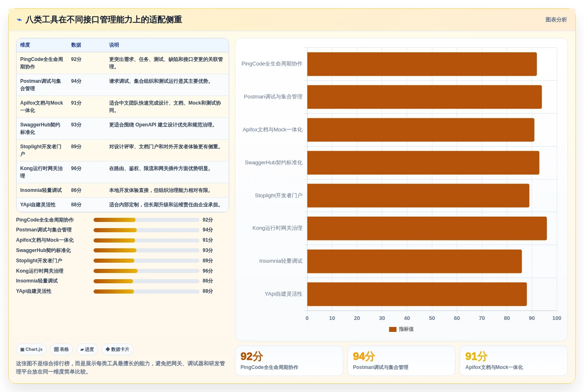The height and width of the screenshot is (392, 584).
Task: Click the Stoplight开发者门户 chart bar
Action: pyautogui.click(x=418, y=196)
